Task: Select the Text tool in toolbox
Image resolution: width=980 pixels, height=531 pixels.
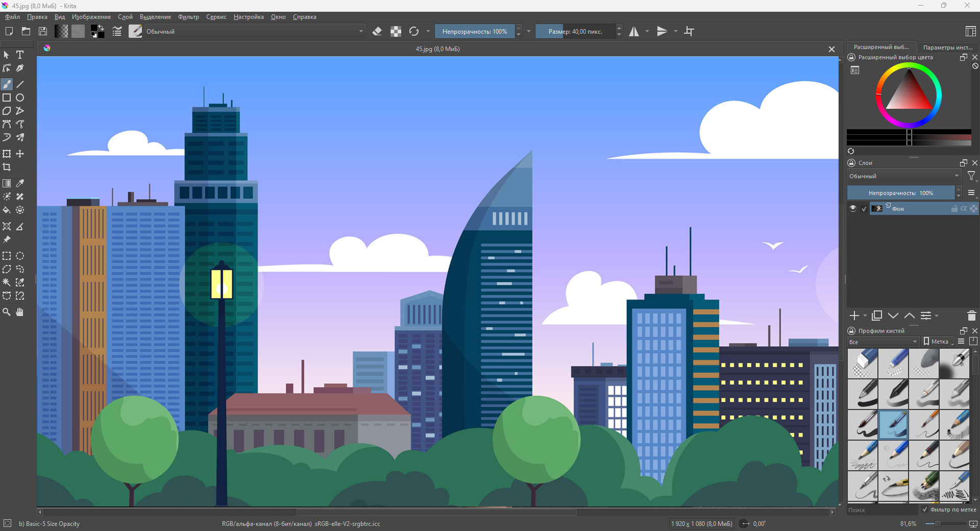Action: click(x=20, y=55)
